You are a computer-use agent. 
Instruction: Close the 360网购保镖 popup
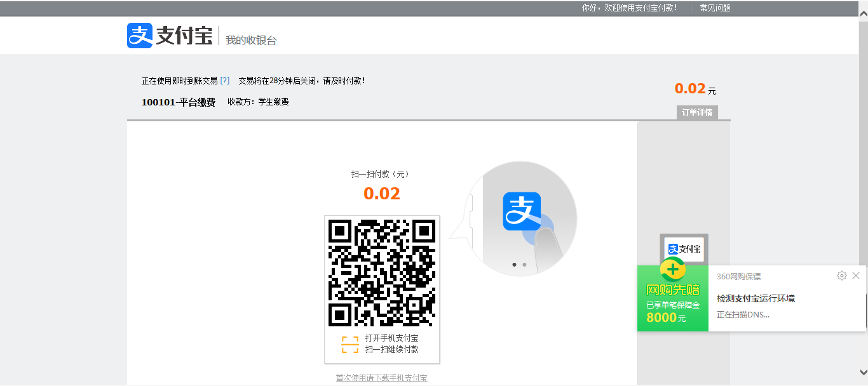856,276
